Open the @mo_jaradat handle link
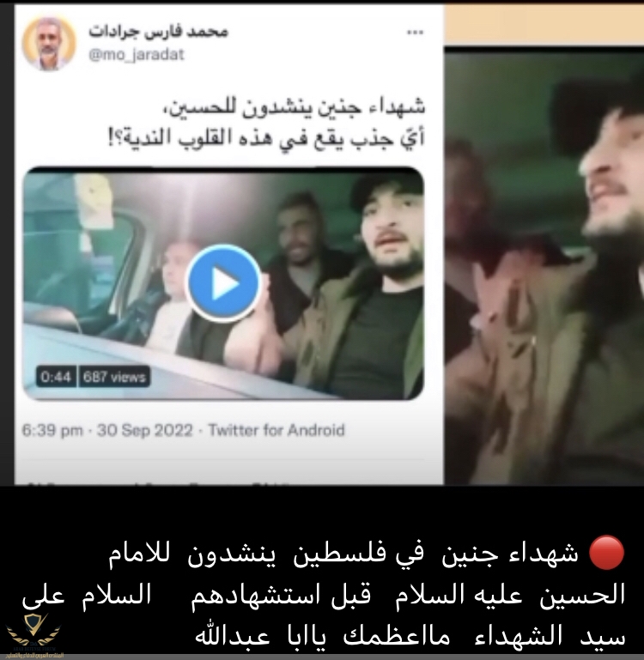The height and width of the screenshot is (660, 644). tap(137, 55)
